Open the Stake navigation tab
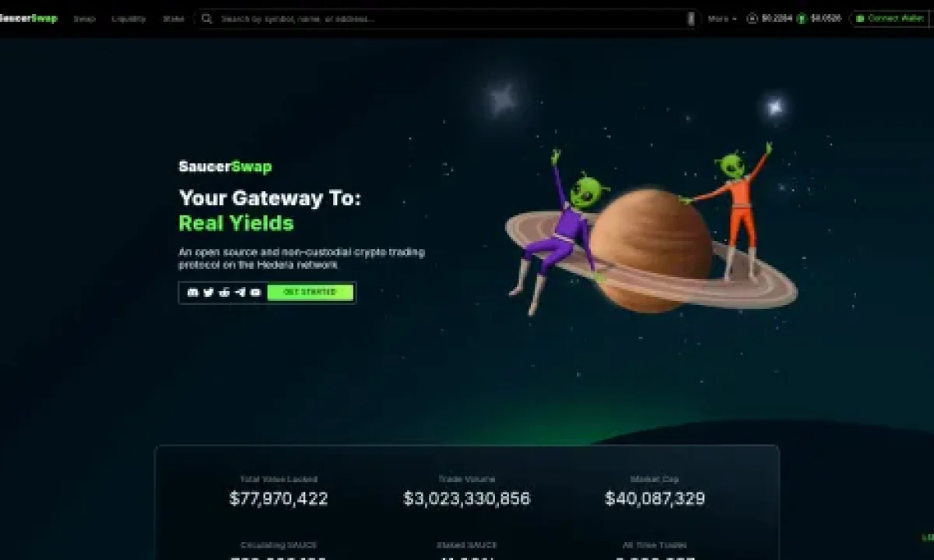The image size is (934, 560). [x=174, y=19]
